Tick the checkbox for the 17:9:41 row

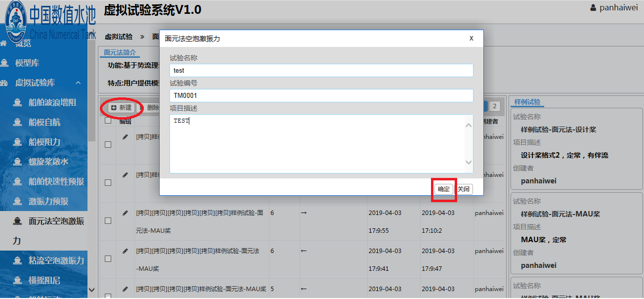(x=108, y=258)
